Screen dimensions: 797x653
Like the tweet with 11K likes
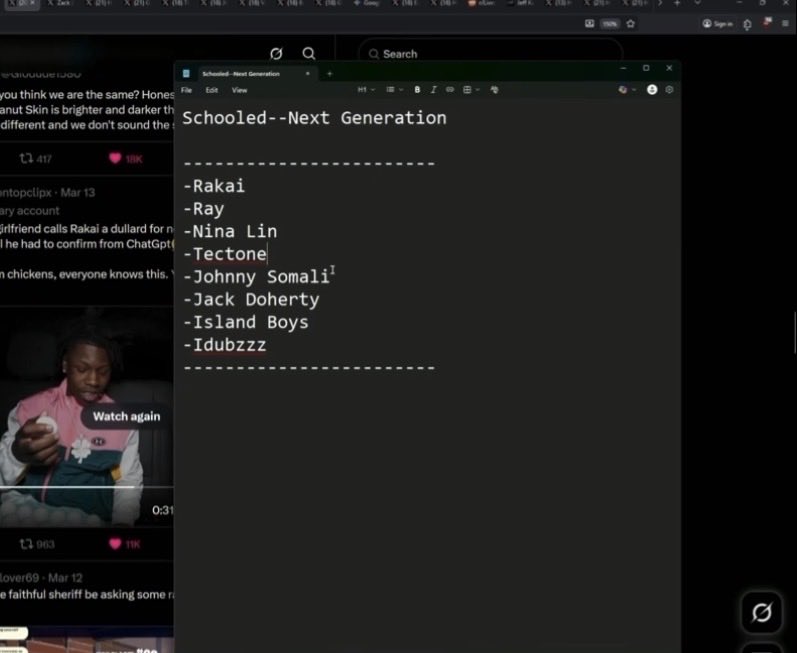125,544
